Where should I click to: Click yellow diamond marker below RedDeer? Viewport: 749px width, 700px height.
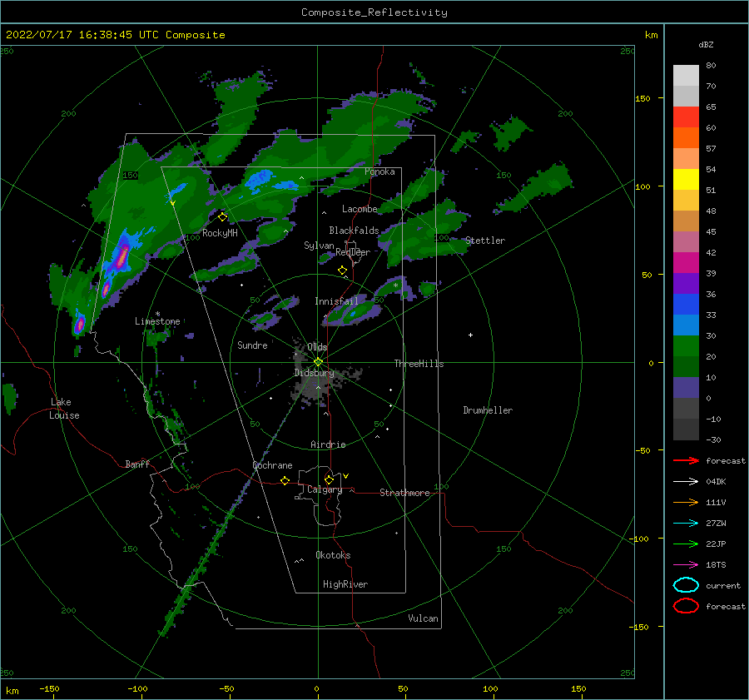(342, 271)
